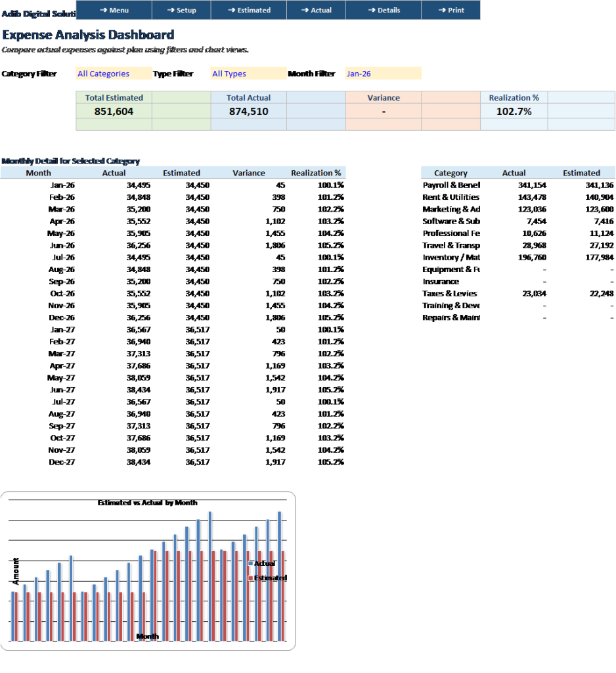Select the Dec-26 month row label

(62, 317)
